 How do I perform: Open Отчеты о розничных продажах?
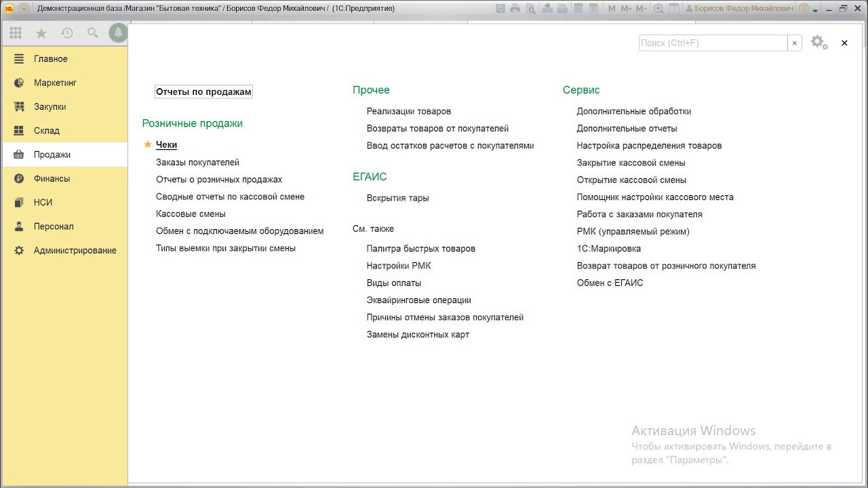click(219, 180)
